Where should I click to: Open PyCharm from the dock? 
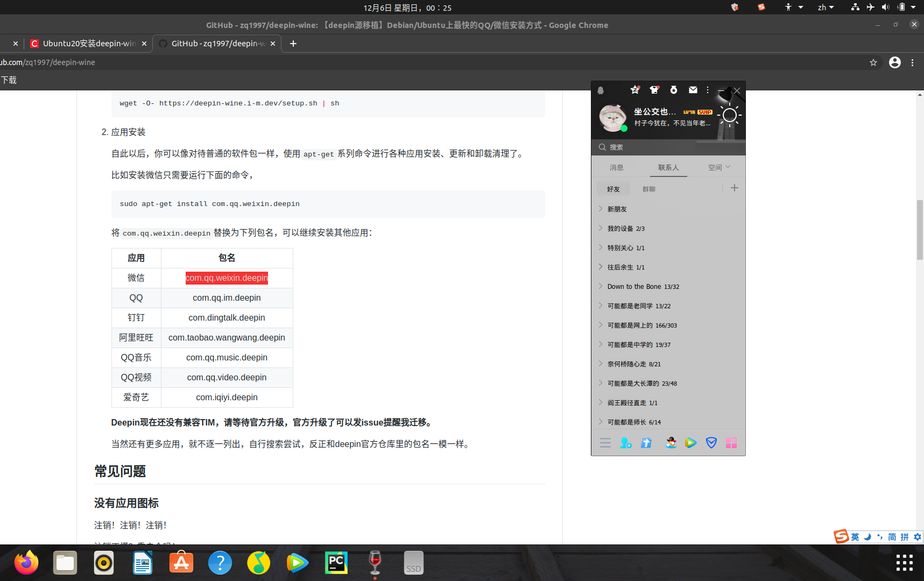(x=336, y=563)
